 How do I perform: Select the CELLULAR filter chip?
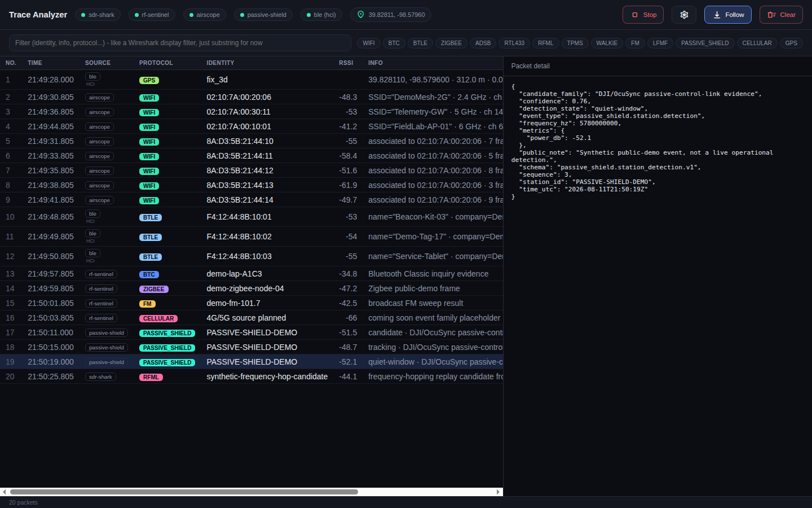[x=757, y=43]
